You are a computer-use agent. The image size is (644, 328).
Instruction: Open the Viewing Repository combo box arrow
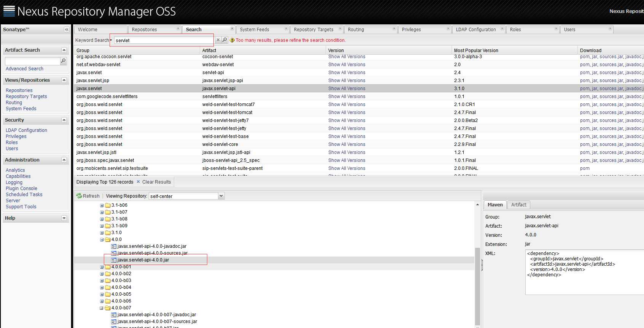pos(221,196)
